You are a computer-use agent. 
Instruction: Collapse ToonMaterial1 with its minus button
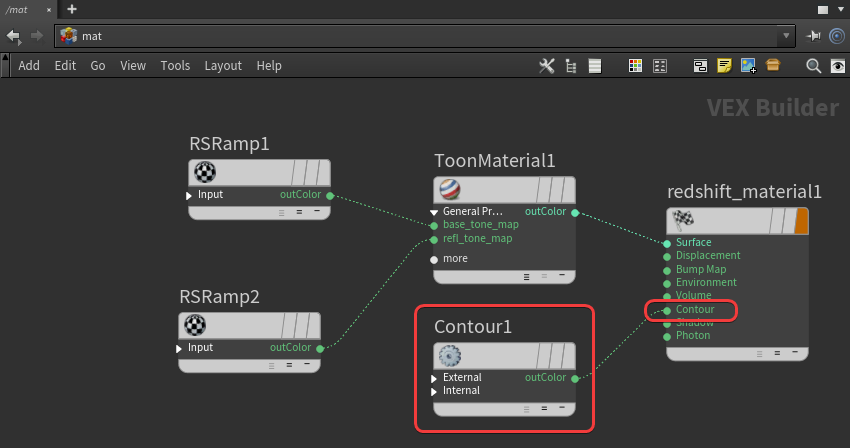(x=562, y=276)
